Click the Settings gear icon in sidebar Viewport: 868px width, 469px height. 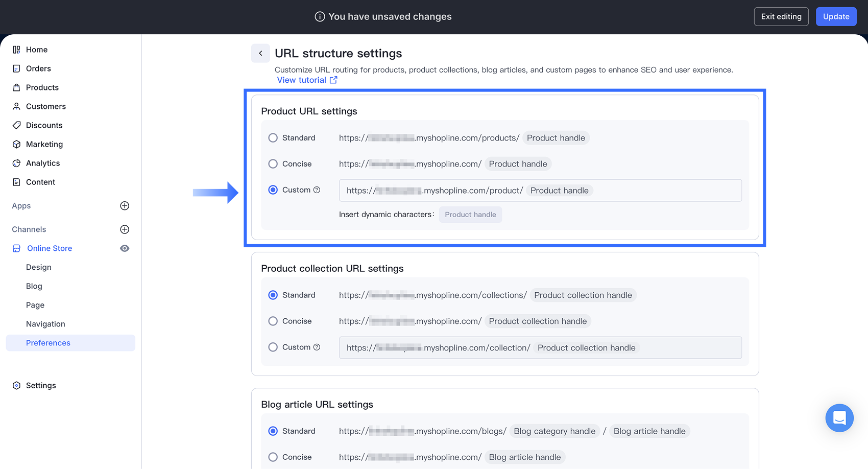pos(16,386)
